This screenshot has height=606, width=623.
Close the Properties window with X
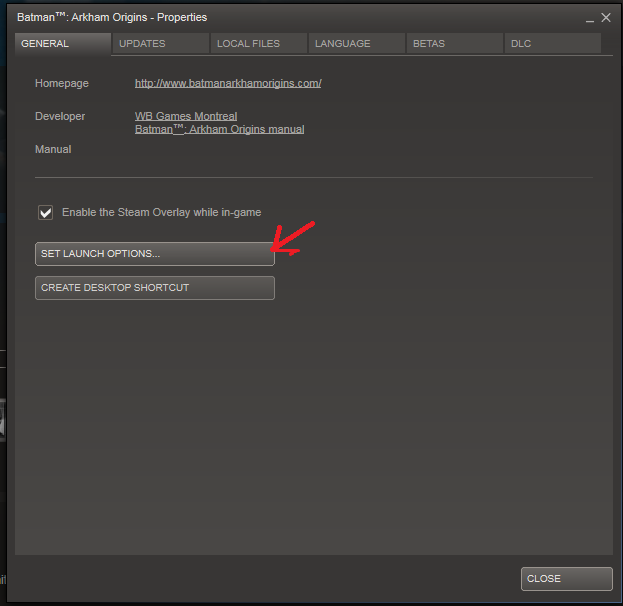point(606,17)
